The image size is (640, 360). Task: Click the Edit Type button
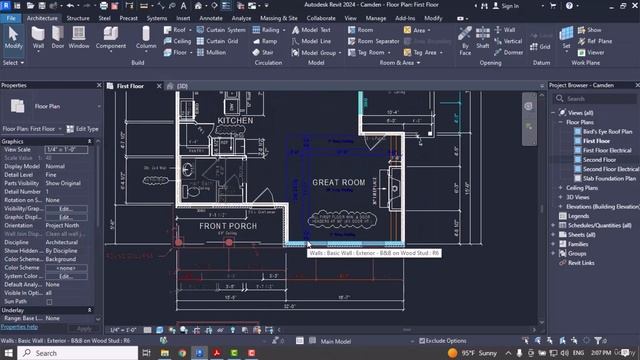coord(83,129)
